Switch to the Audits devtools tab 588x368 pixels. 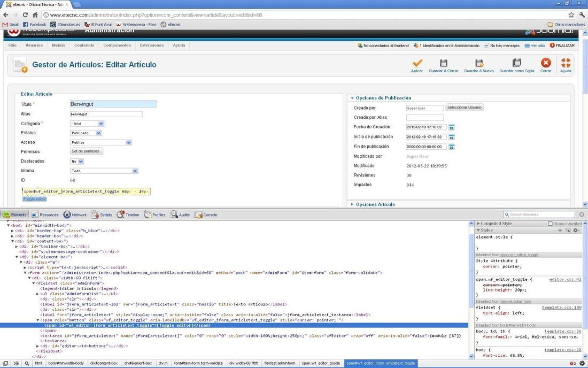180,215
